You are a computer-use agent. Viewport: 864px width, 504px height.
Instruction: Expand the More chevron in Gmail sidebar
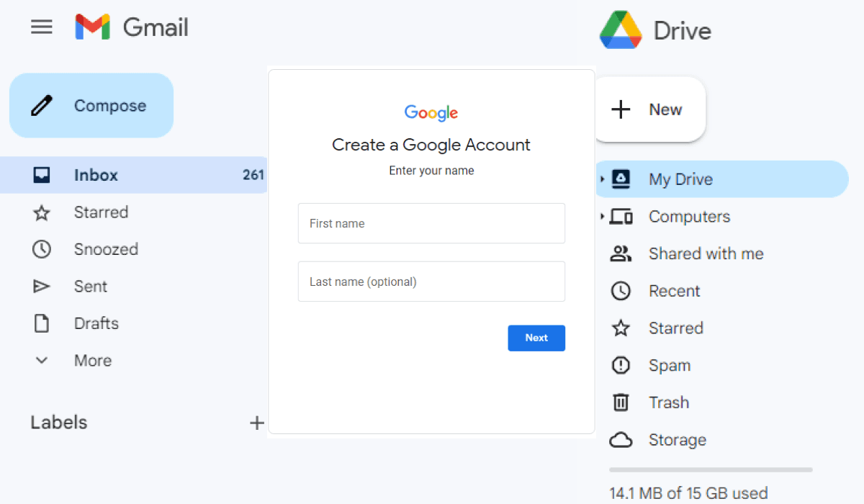[42, 361]
